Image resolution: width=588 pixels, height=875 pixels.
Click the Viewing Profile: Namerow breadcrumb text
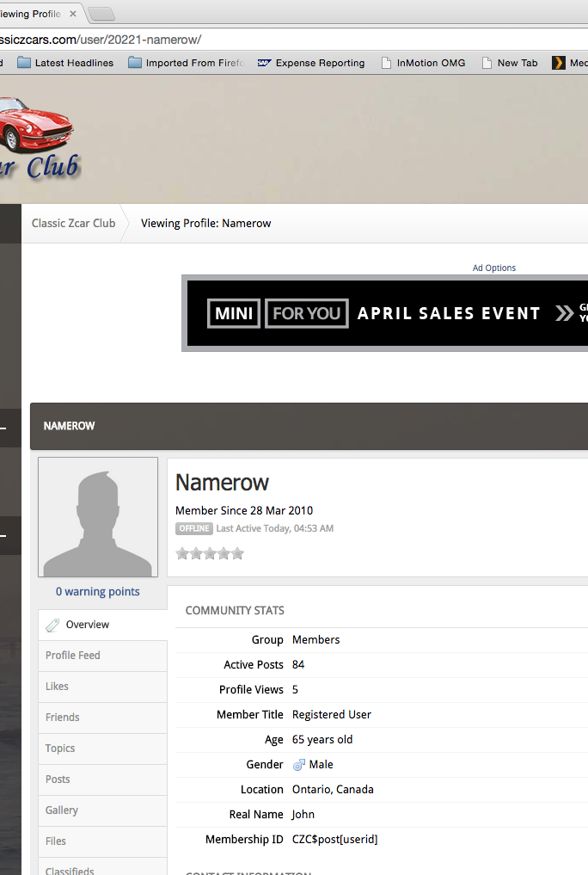tap(205, 223)
